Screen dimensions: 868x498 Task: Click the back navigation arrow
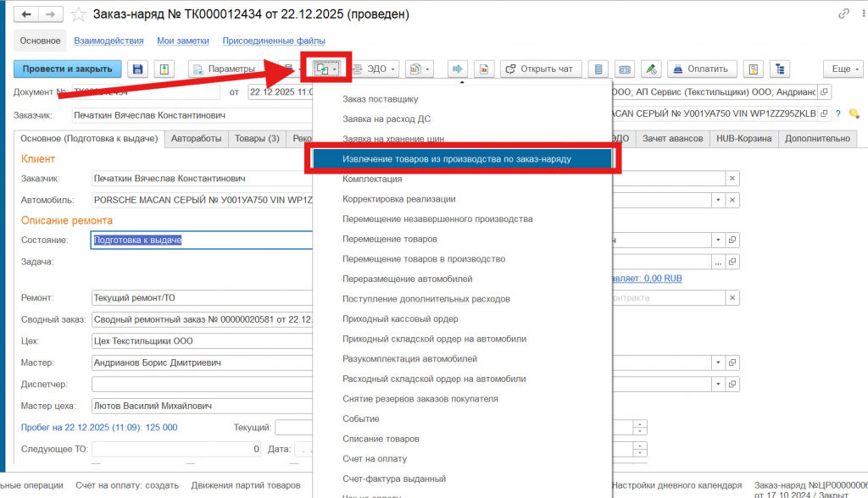[x=27, y=14]
